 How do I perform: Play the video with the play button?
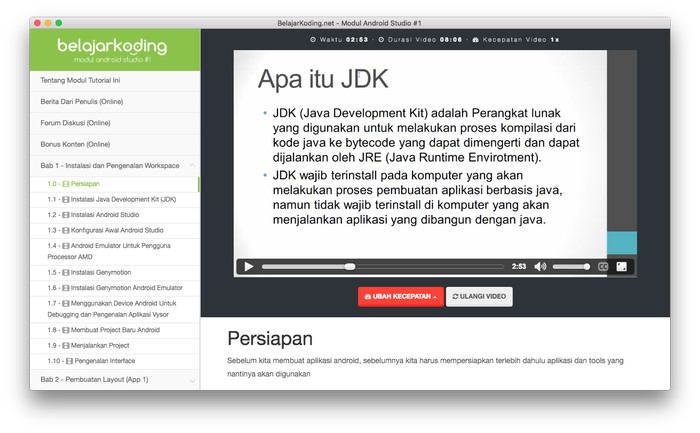[249, 266]
